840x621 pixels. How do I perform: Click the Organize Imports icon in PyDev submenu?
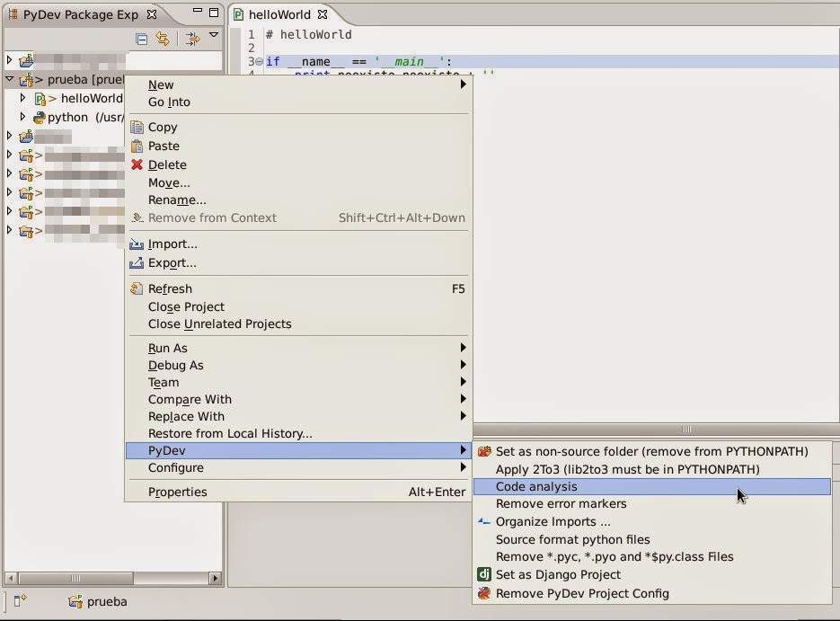tap(485, 521)
